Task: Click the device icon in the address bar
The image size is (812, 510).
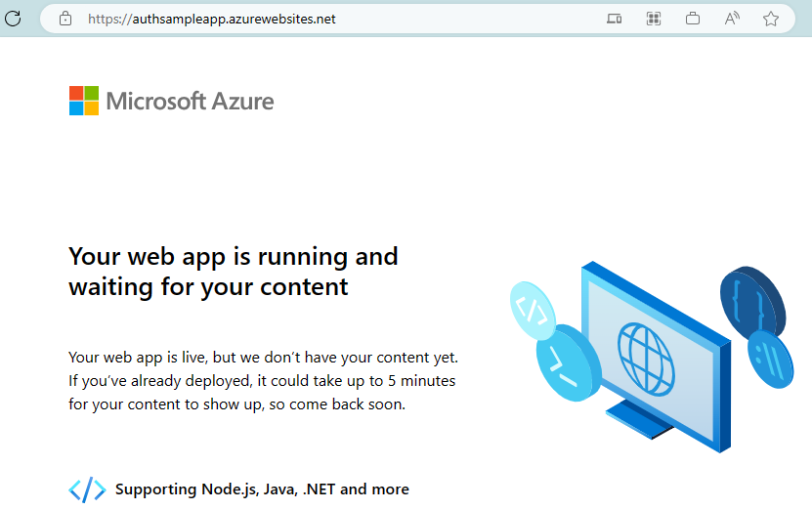Action: 615,19
